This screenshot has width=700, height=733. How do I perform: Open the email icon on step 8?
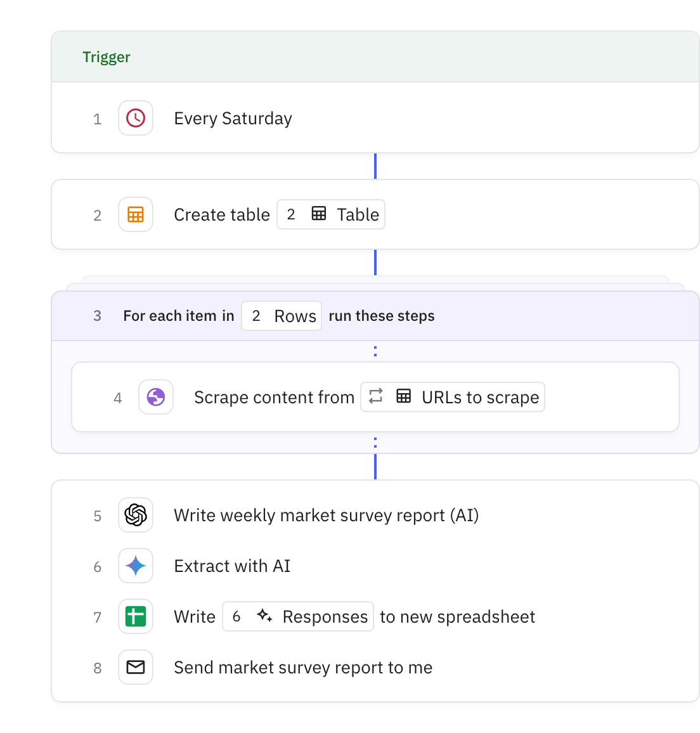(x=135, y=667)
